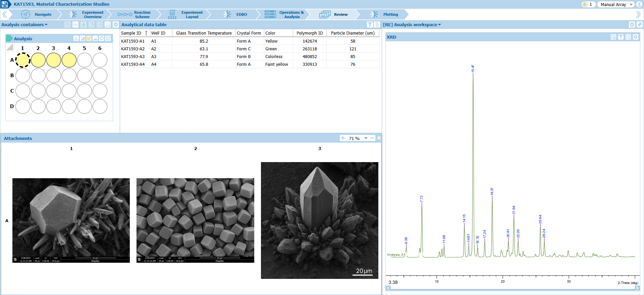644x295 pixels.
Task: Select empty well B1 on the plate
Action: (23, 76)
